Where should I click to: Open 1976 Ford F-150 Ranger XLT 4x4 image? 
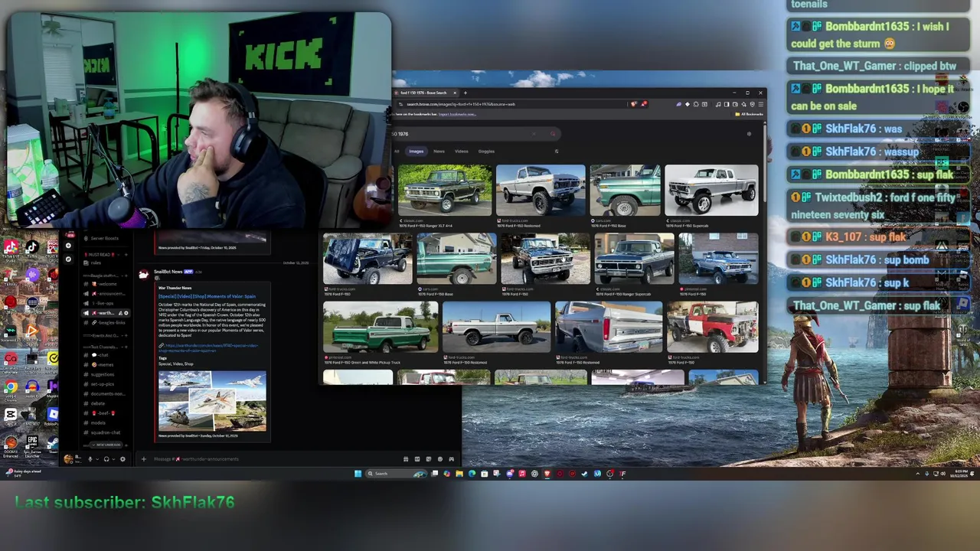click(x=445, y=190)
